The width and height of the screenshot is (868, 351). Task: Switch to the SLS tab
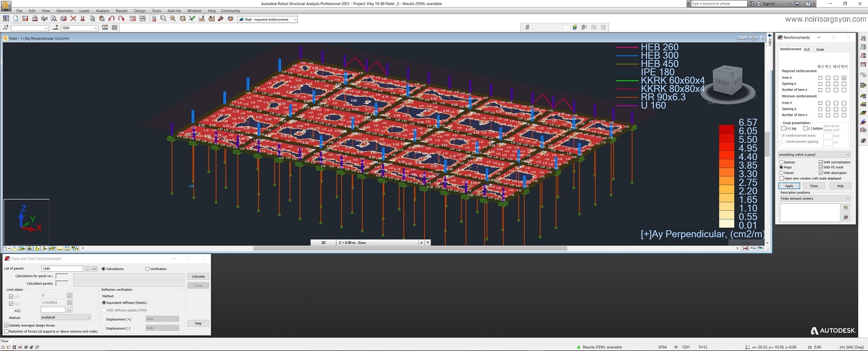(807, 49)
